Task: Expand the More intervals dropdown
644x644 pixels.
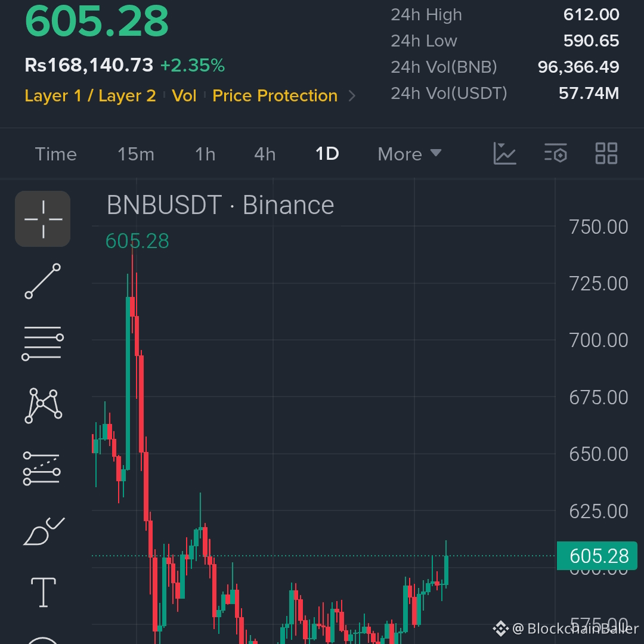Action: (x=410, y=154)
